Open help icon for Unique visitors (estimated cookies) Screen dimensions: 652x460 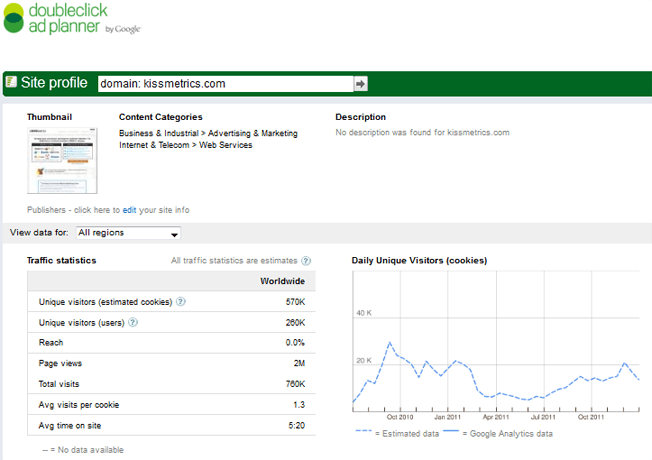click(180, 302)
